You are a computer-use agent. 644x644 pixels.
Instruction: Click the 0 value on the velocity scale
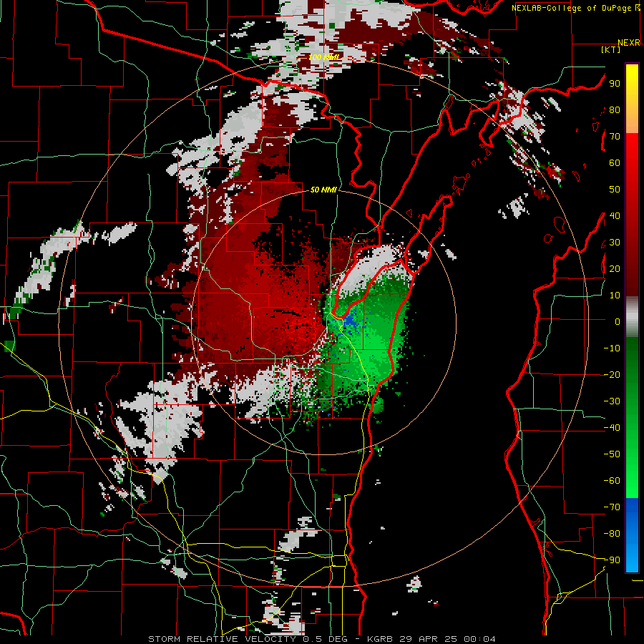(x=618, y=321)
